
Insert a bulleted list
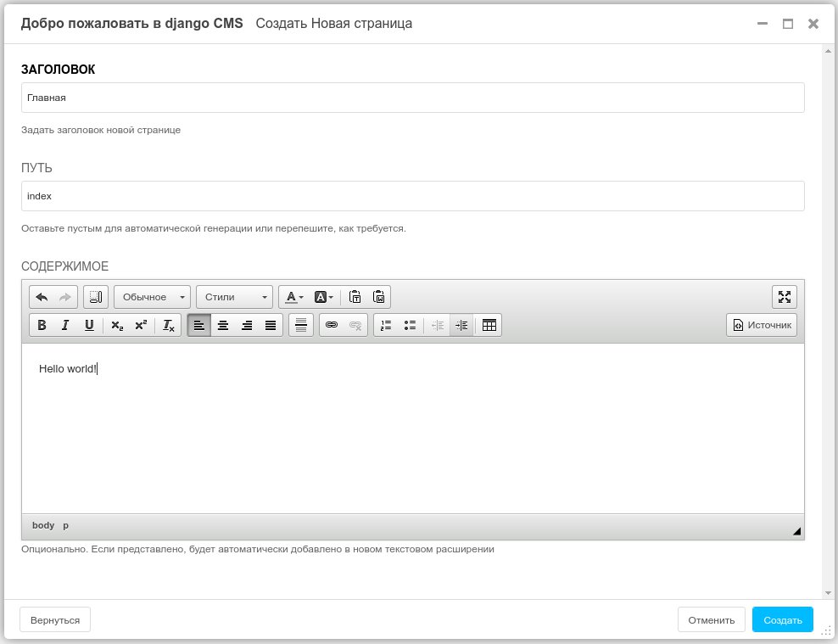pos(410,325)
